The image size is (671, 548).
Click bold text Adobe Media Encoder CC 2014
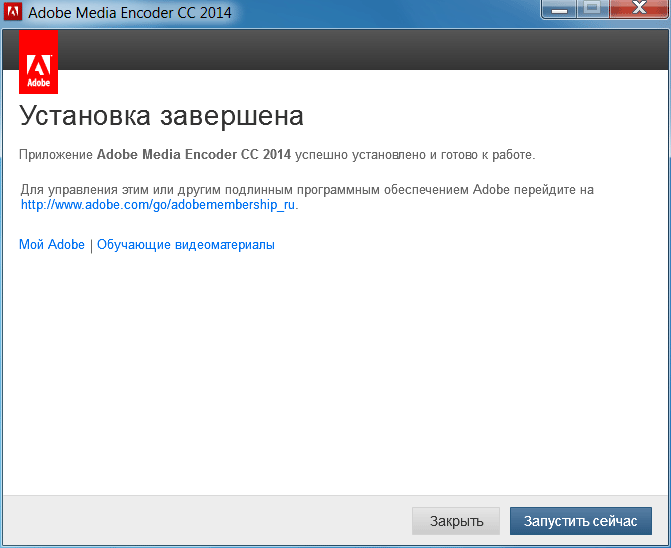click(194, 154)
